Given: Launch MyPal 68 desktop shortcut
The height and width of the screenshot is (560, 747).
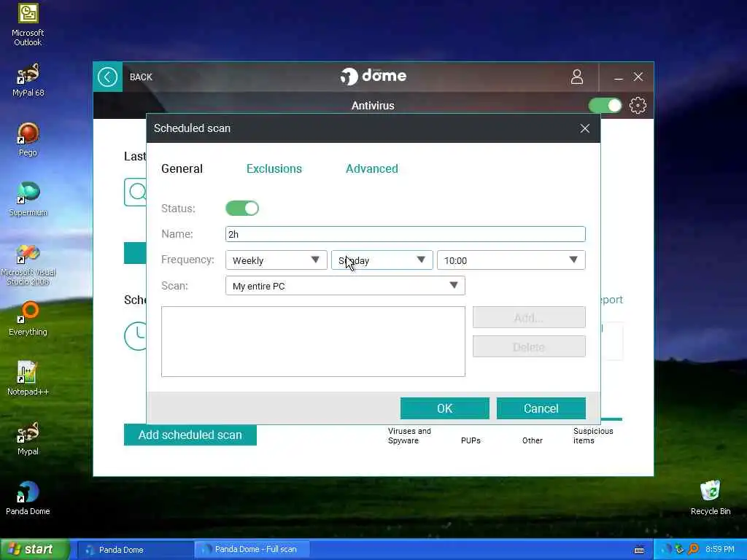Looking at the screenshot, I should click(x=28, y=80).
